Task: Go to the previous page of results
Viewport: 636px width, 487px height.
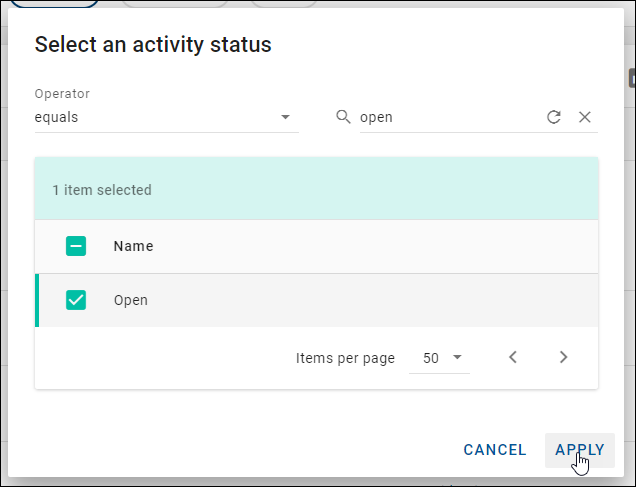Action: coord(513,357)
